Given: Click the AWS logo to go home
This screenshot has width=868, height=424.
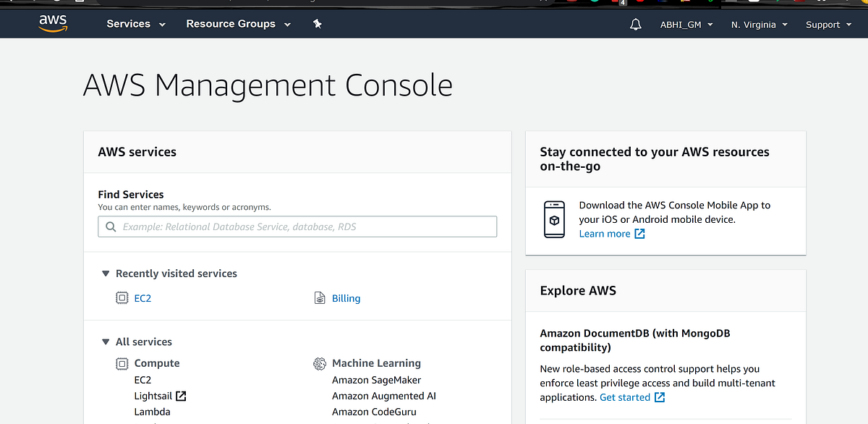Looking at the screenshot, I should [52, 23].
